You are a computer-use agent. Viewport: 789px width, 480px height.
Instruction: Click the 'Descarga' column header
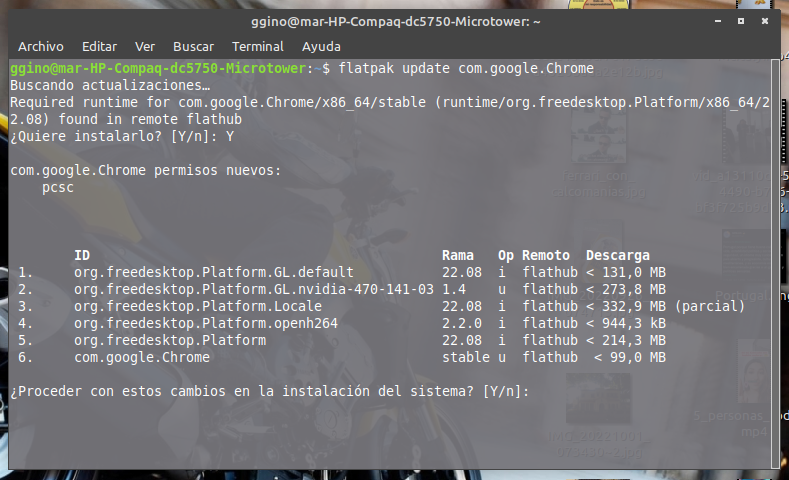[x=618, y=256]
